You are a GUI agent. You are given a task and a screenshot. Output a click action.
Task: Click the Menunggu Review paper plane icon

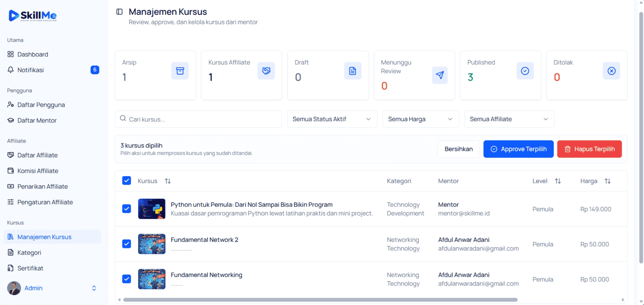click(440, 75)
